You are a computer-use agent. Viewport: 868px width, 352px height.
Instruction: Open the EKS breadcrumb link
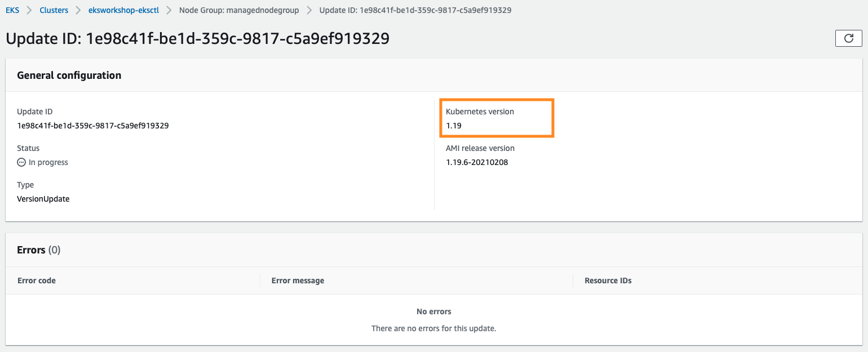click(x=12, y=10)
